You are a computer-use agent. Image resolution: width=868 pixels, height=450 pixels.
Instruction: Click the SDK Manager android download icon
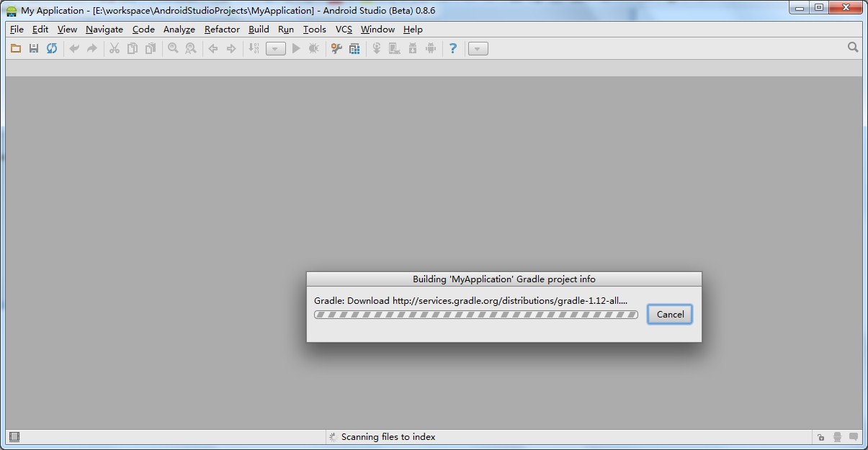(x=413, y=48)
